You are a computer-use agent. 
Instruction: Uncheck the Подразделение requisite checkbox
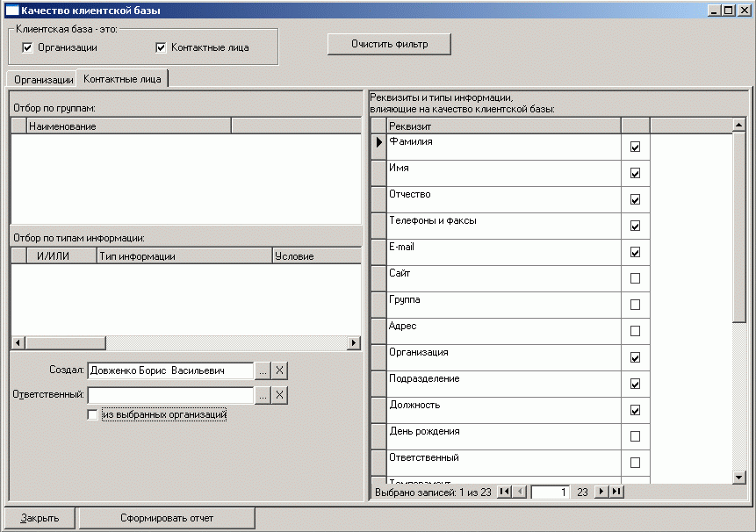pyautogui.click(x=635, y=384)
